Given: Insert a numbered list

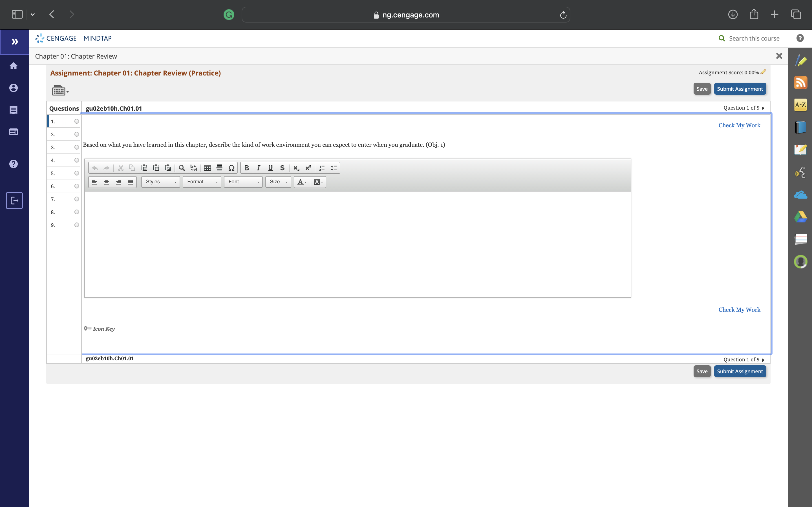Looking at the screenshot, I should pyautogui.click(x=322, y=168).
